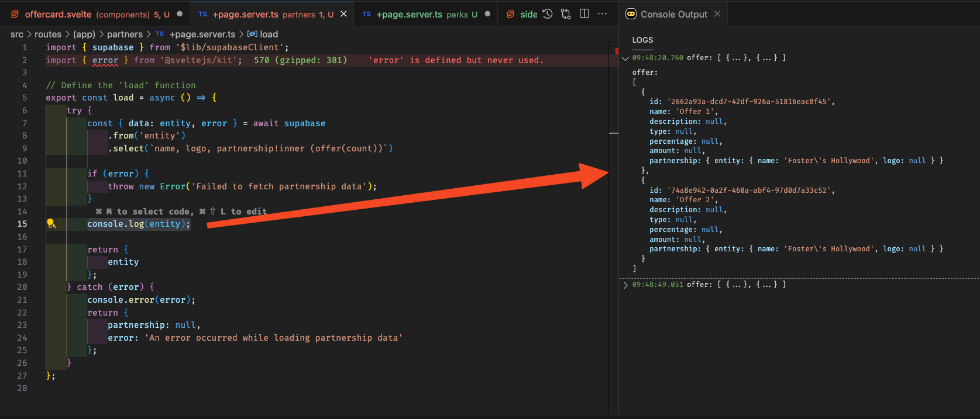Click line number 15 in the gutter

point(22,224)
